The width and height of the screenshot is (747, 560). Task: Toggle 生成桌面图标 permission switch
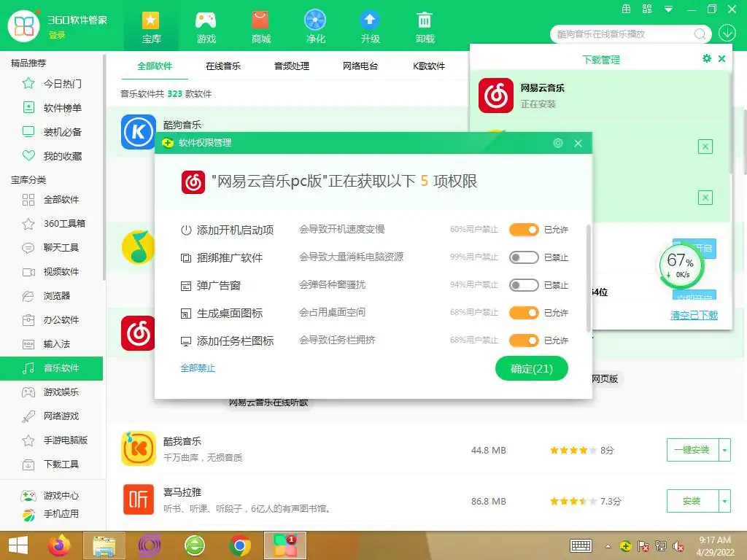pyautogui.click(x=524, y=313)
